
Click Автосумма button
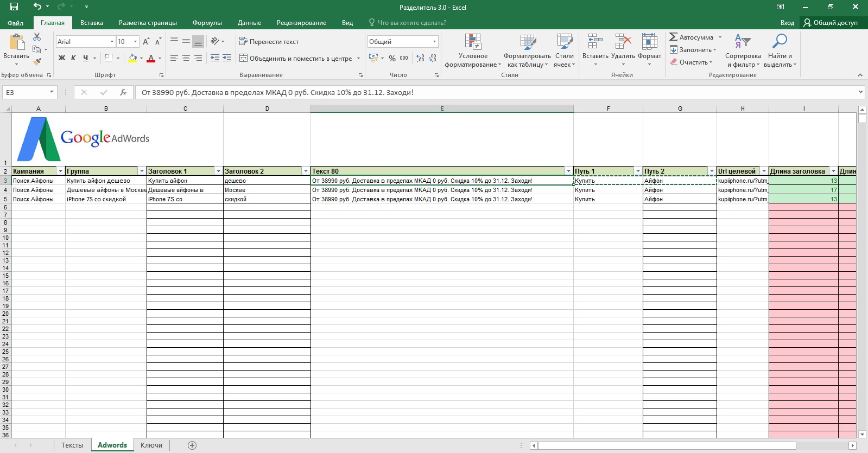click(x=691, y=37)
